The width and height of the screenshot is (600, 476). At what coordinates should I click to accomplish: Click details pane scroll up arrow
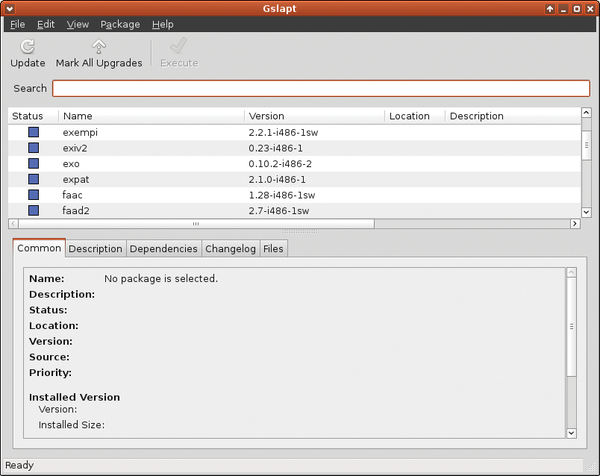(571, 272)
